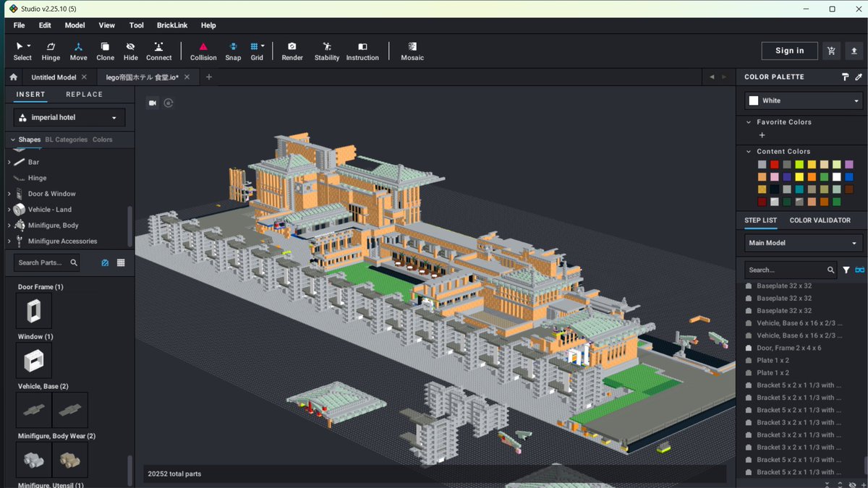Pick the blue content color swatch
Image resolution: width=868 pixels, height=488 pixels.
[x=849, y=177]
